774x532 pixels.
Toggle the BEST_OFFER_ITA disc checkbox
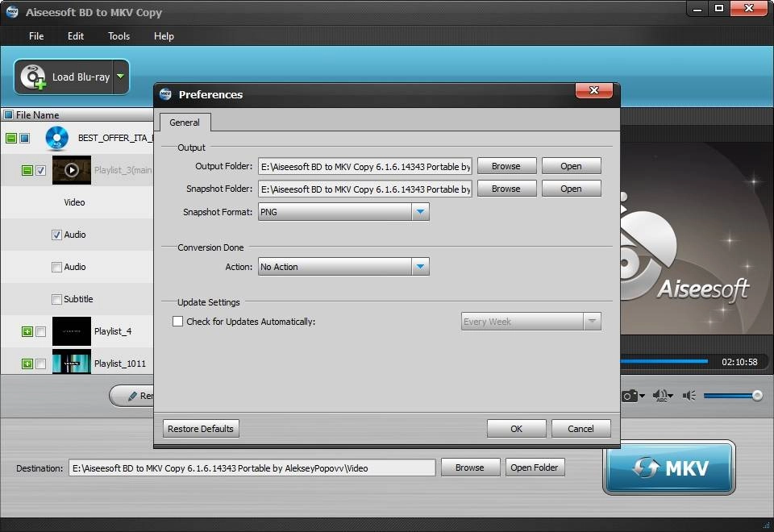tap(24, 138)
